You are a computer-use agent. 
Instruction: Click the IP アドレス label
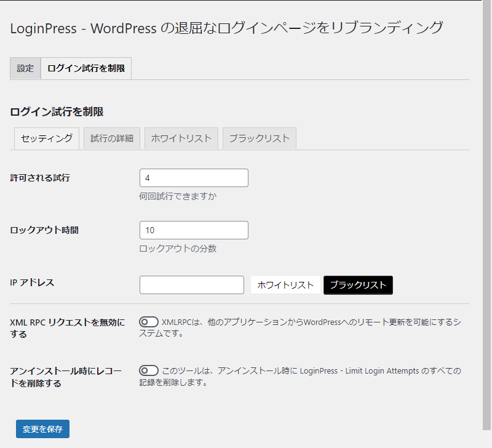click(32, 282)
